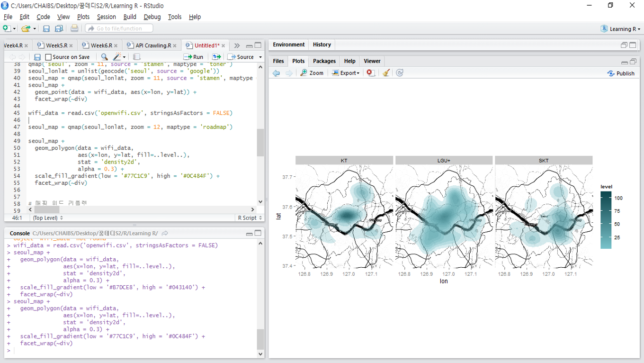Click the Source button
Screen dimensions: 644x363
tap(241, 57)
